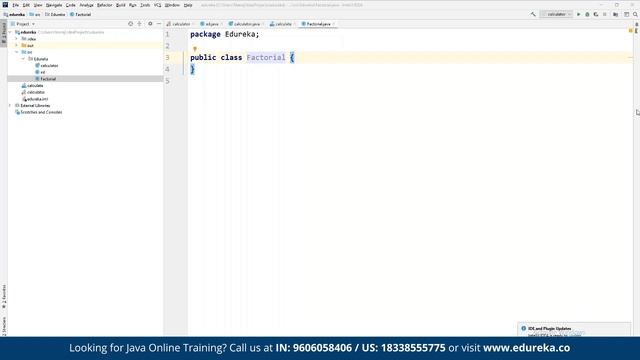Collapse the src folder node

17,52
